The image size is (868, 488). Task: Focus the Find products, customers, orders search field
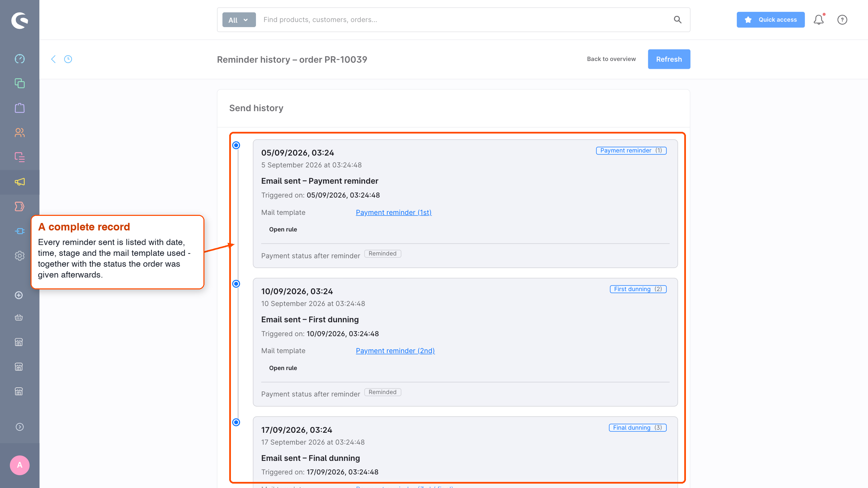[465, 20]
